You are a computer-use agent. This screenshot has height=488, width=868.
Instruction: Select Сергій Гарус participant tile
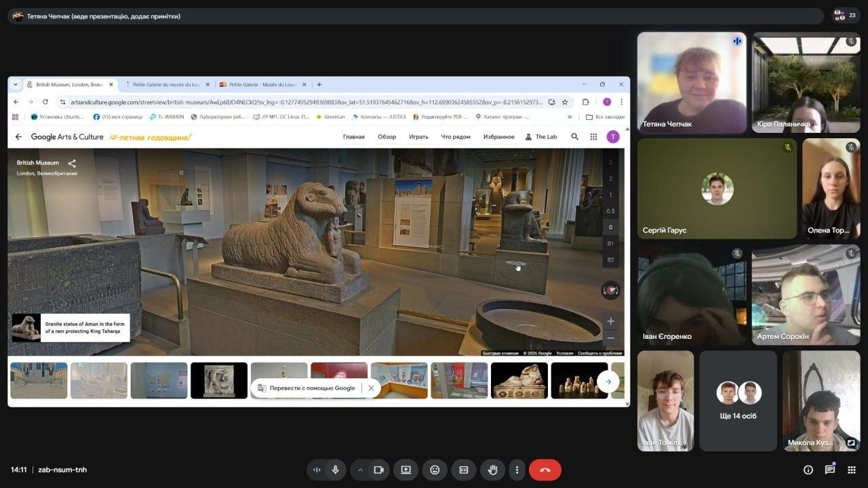click(717, 189)
